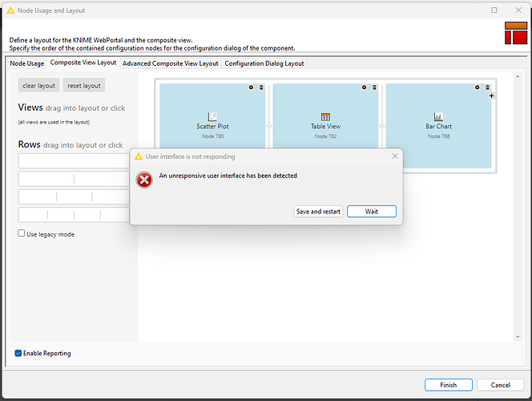Delete the Scatter Plot view with trash icon

261,87
